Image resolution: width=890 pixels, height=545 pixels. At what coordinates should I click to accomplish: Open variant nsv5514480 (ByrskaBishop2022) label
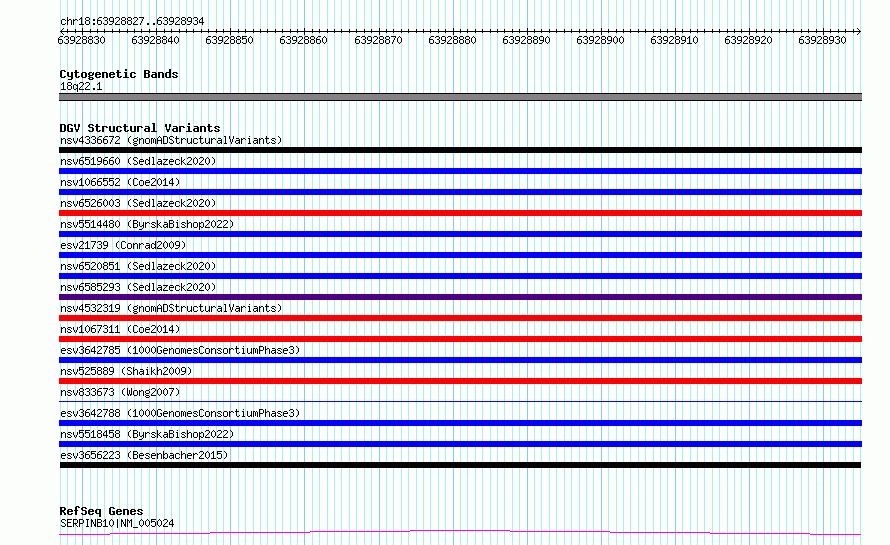click(147, 224)
